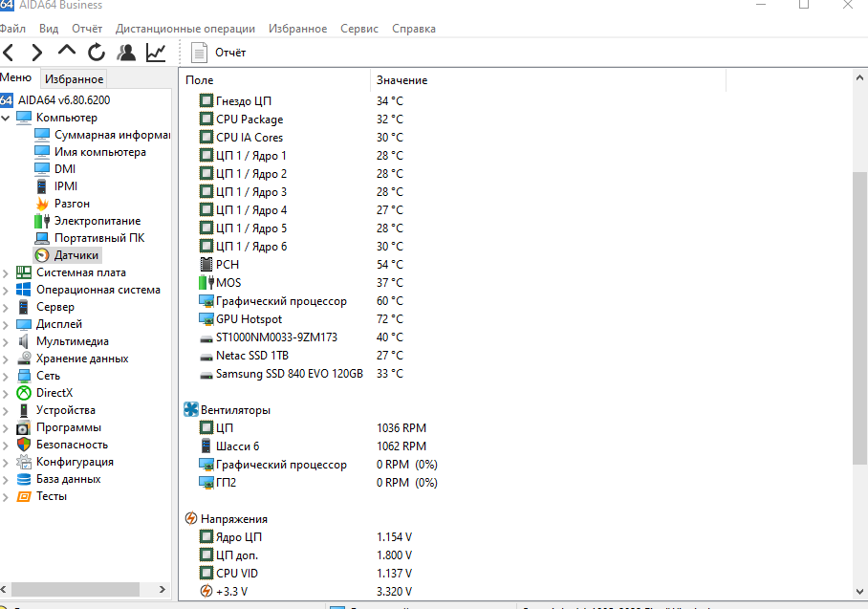The width and height of the screenshot is (868, 609).
Task: Click the Электропитание battery icon
Action: (42, 221)
